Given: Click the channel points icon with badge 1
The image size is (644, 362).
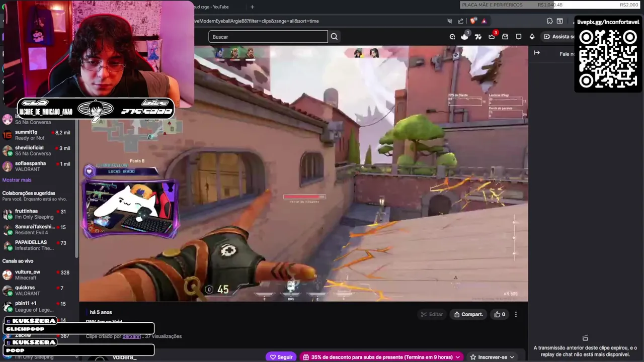Looking at the screenshot, I should pos(465,36).
